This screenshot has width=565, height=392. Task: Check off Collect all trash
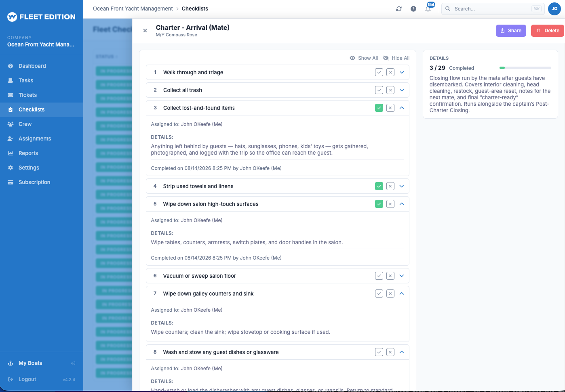[379, 90]
